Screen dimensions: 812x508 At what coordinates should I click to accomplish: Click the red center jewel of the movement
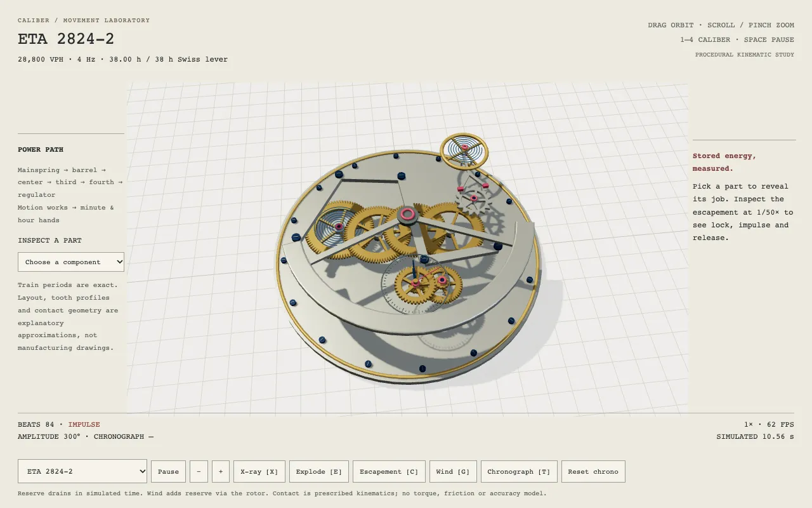point(407,214)
